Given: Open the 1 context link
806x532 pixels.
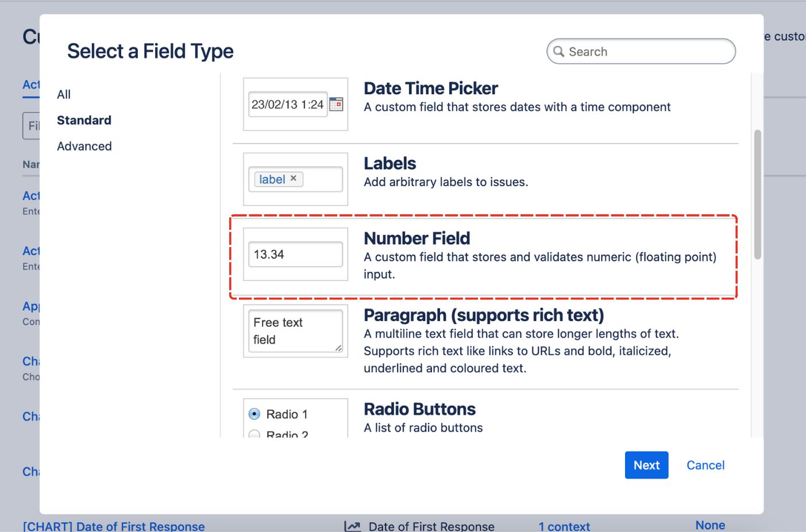Looking at the screenshot, I should tap(564, 526).
